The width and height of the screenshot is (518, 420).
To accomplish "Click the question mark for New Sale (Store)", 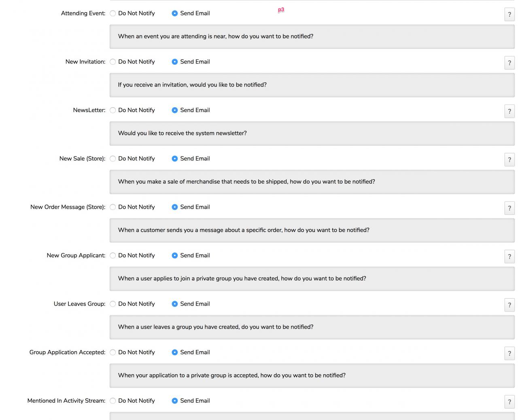I will pos(509,159).
